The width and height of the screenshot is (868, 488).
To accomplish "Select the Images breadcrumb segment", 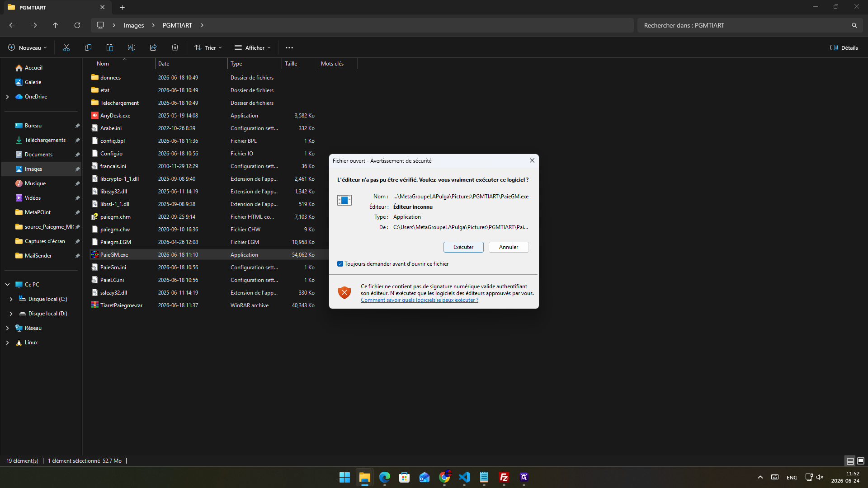I will tap(134, 25).
